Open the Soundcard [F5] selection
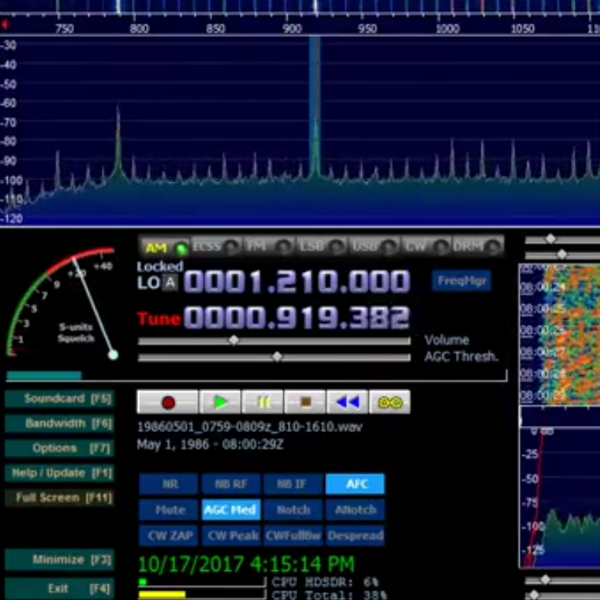Screen dimensions: 600x600 [58, 399]
